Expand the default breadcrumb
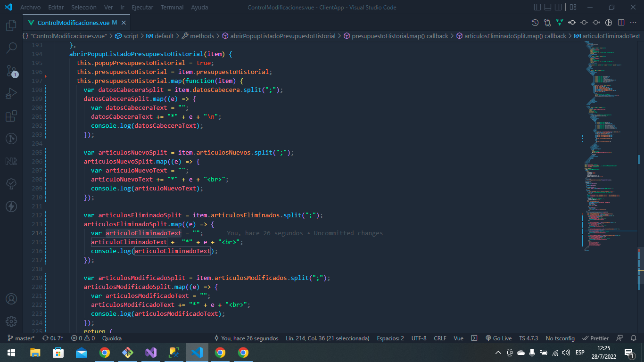Image resolution: width=644 pixels, height=362 pixels. (x=160, y=36)
